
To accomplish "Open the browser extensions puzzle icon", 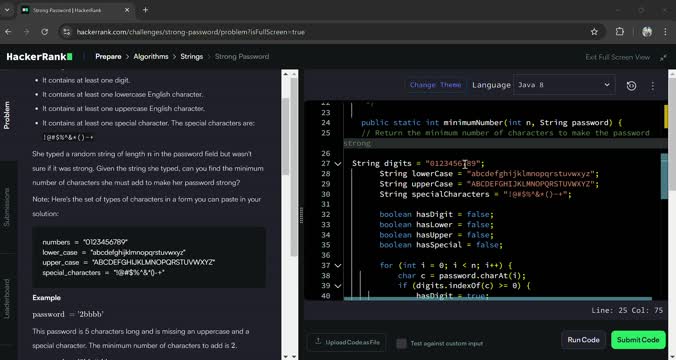I will pos(620,32).
